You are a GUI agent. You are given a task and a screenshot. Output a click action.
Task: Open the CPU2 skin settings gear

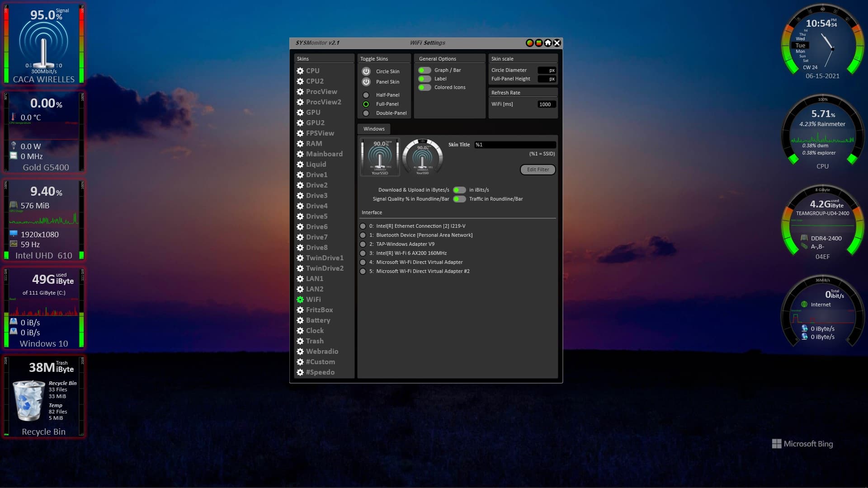tap(300, 81)
